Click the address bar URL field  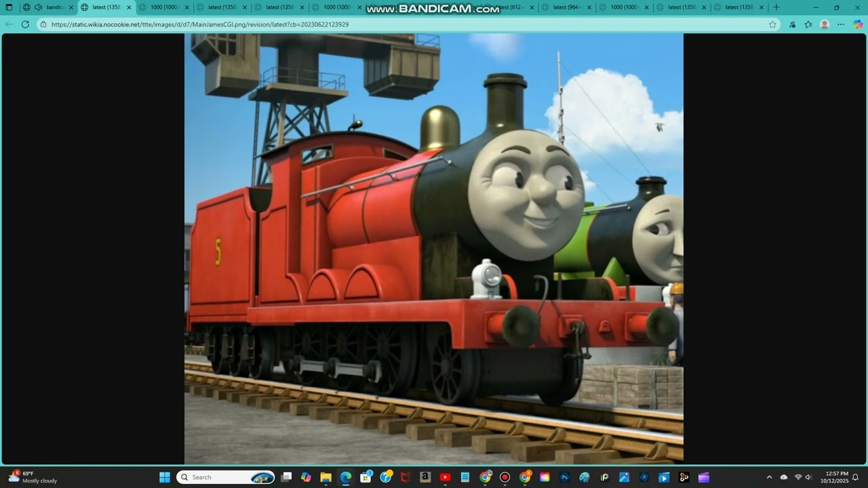[x=407, y=24]
